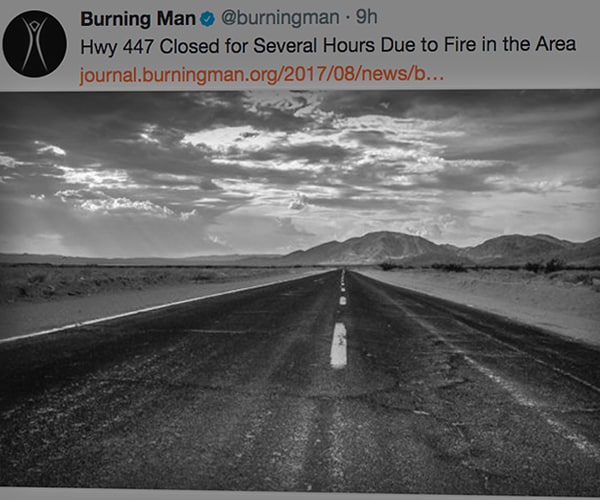Viewport: 600px width, 500px height.
Task: Click the mountain range in the photo
Action: coord(440,249)
